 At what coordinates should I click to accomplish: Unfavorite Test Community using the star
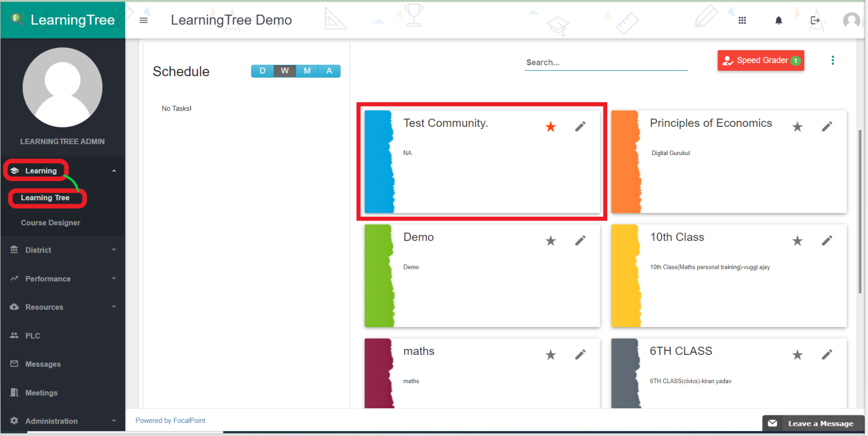tap(551, 127)
